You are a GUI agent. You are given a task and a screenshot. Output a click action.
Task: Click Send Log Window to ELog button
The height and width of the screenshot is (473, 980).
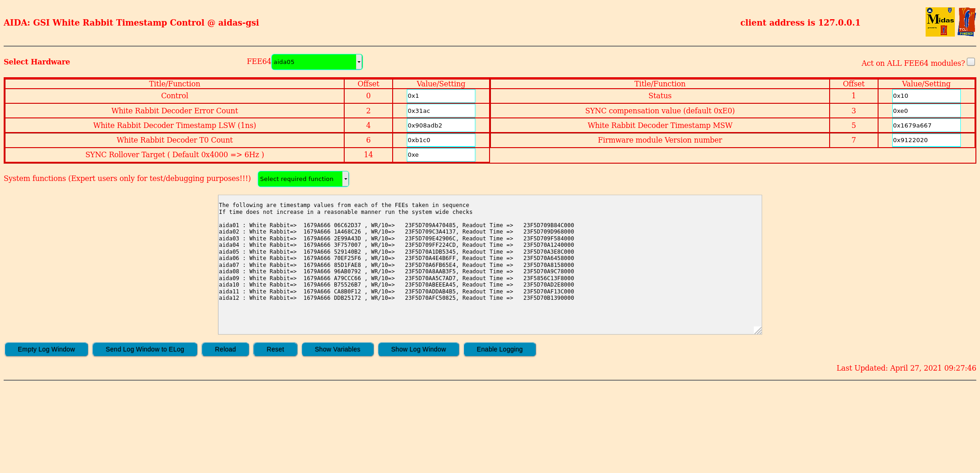(145, 349)
